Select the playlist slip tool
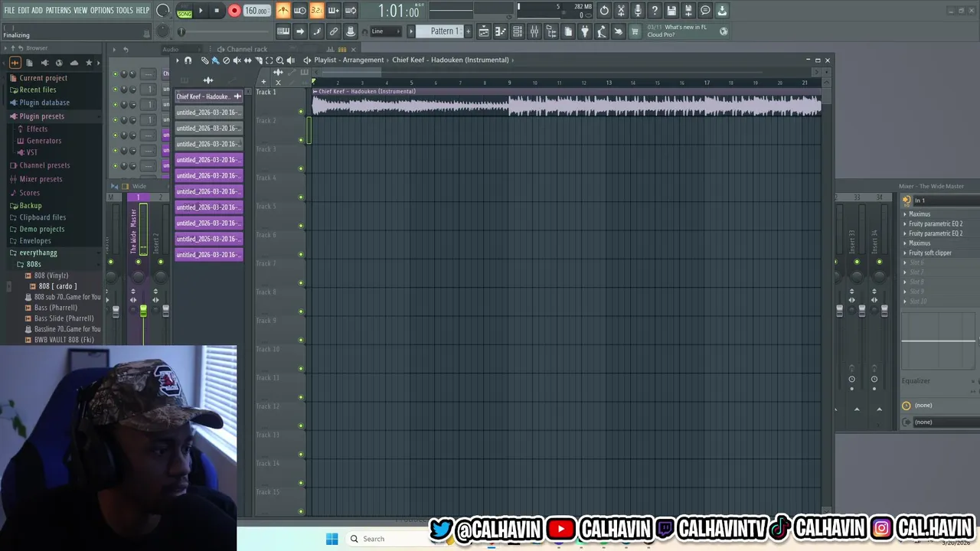The height and width of the screenshot is (551, 980). tap(247, 60)
